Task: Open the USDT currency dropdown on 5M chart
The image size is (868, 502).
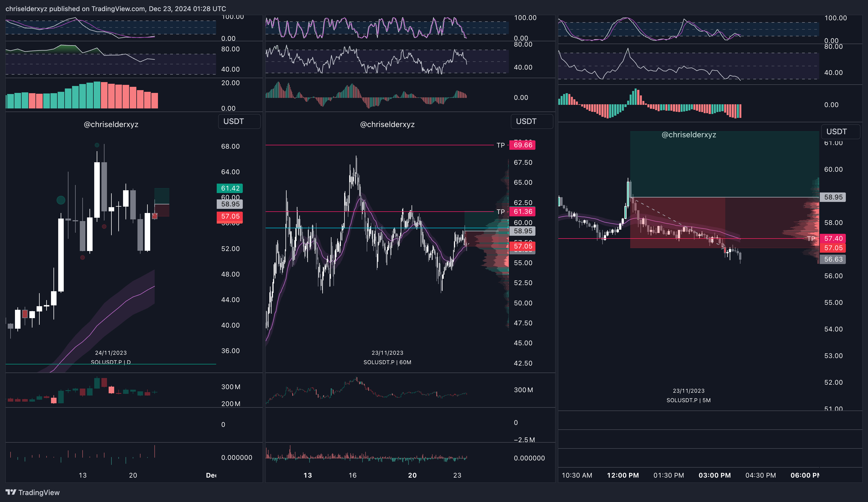Action: 841,132
